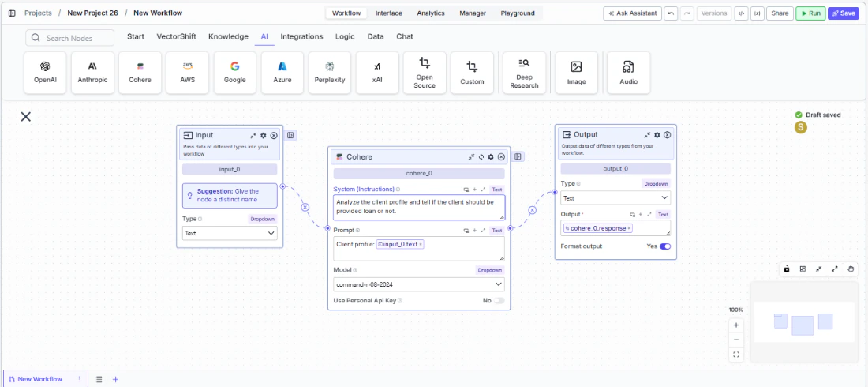Auto-arrange nodes with grid icon
This screenshot has height=387, width=868.
pyautogui.click(x=803, y=269)
